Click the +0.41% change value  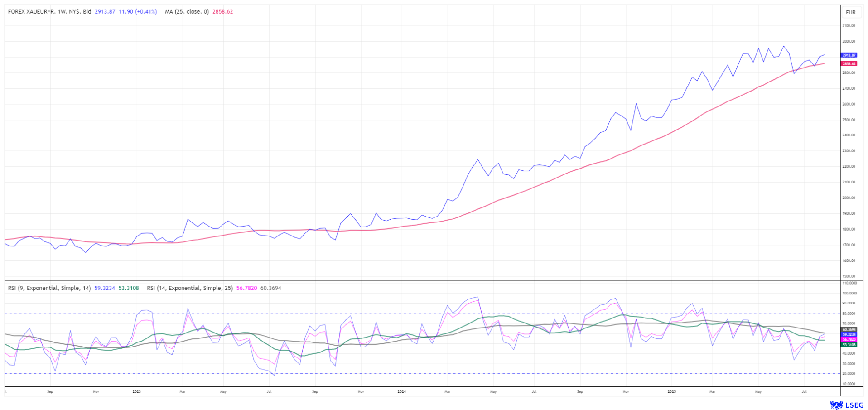146,12
